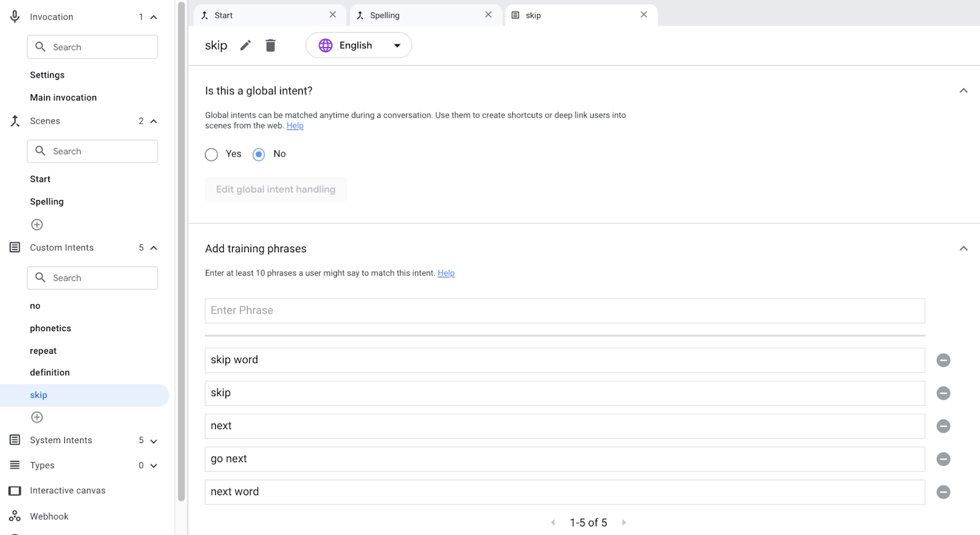This screenshot has height=535, width=980.
Task: Remove the 'next word' training phrase
Action: [x=943, y=492]
